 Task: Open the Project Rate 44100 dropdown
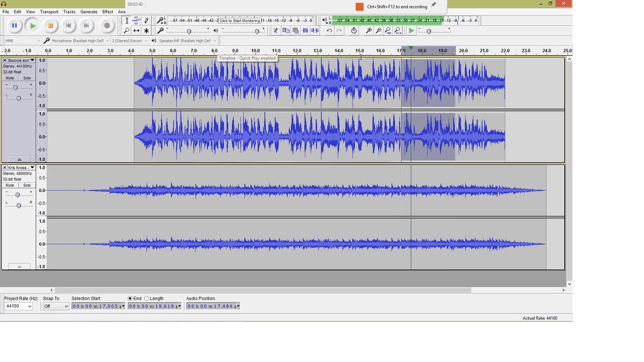(19, 306)
